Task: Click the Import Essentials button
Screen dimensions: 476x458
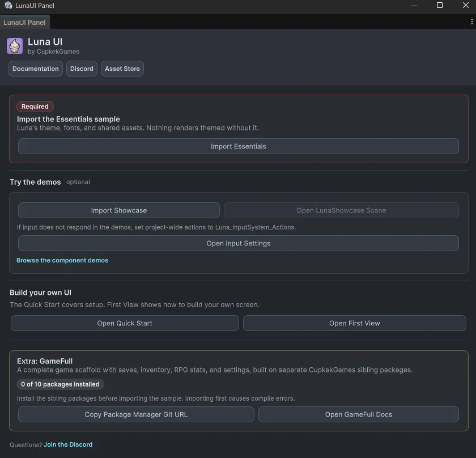Action: pyautogui.click(x=239, y=146)
